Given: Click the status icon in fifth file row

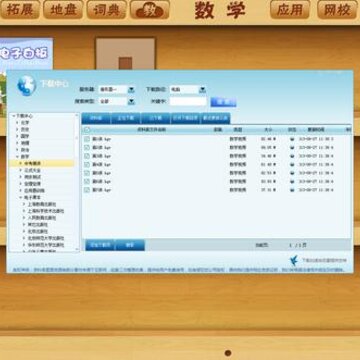Looking at the screenshot, I should tap(292, 173).
